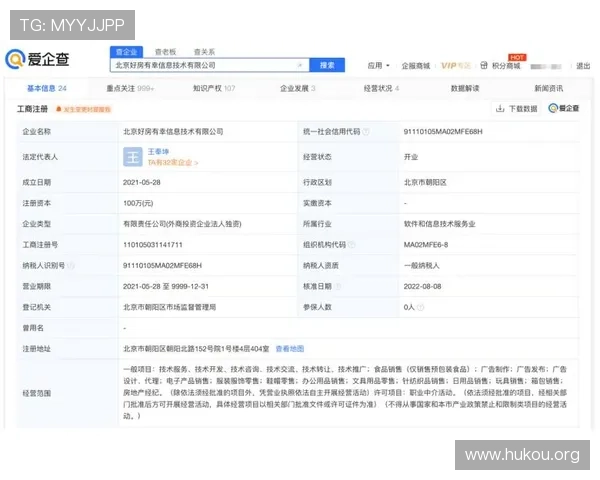Select company name 北京好房有幸信息技术有限公司 in table
This screenshot has height=480, width=600.
(x=173, y=132)
